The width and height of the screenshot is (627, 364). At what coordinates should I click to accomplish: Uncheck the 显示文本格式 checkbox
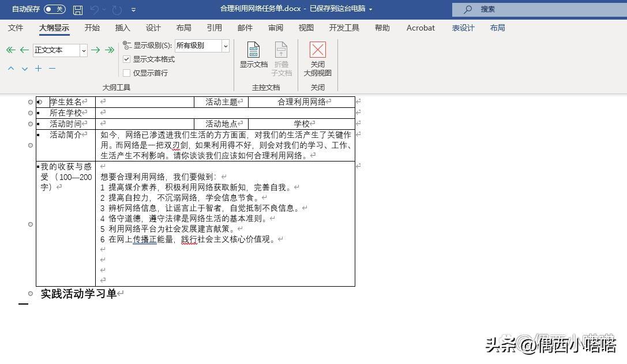[126, 59]
